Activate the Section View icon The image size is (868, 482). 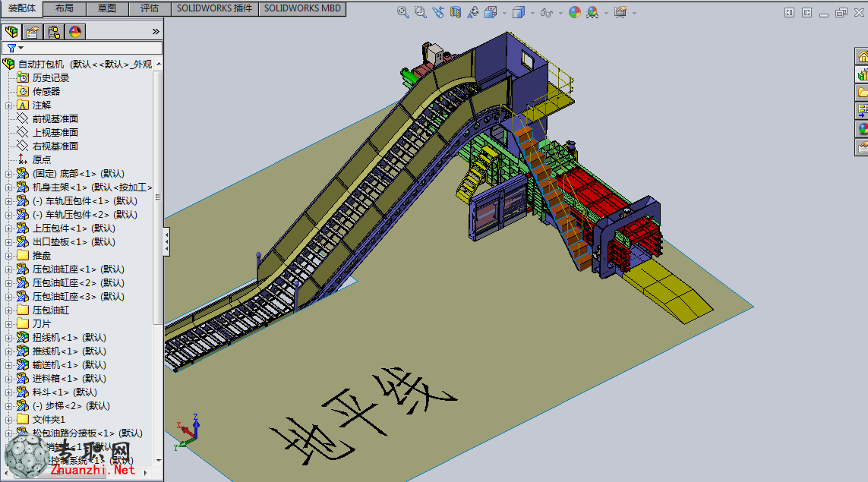coord(456,12)
